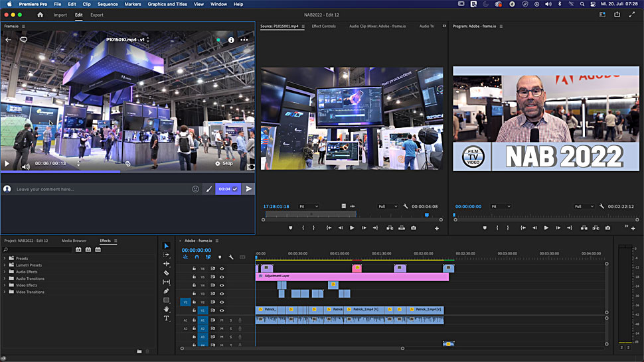
Task: Switch to the Export workspace tab
Action: (x=97, y=15)
